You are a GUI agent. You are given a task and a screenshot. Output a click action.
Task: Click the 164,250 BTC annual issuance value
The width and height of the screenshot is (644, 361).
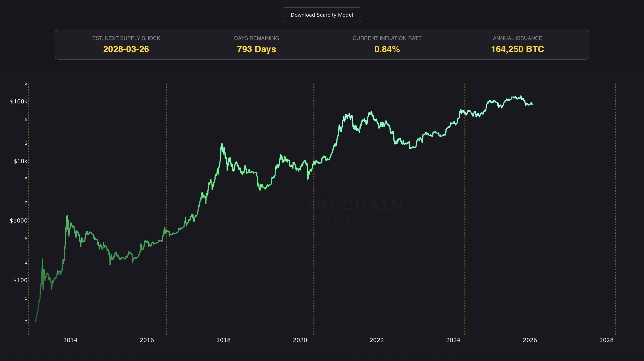(x=517, y=49)
